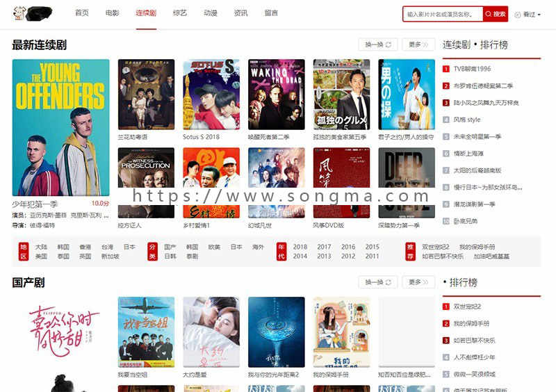Open the 我要当空姐 airplane poster
The image size is (556, 392).
[x=146, y=332]
